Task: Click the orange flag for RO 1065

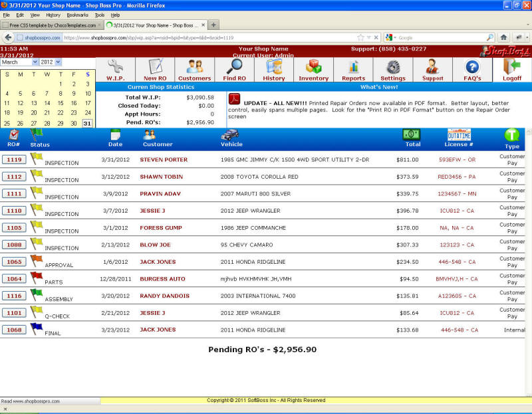Action: click(x=37, y=260)
